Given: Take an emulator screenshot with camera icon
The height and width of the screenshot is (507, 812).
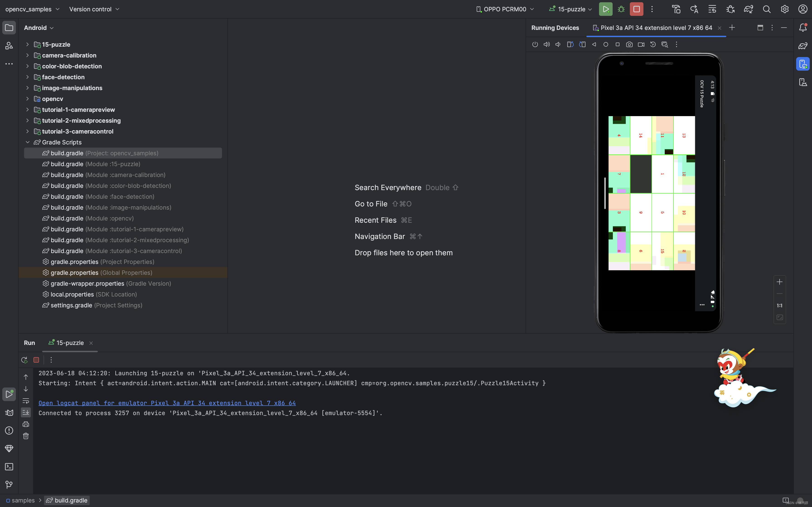Looking at the screenshot, I should click(x=629, y=44).
